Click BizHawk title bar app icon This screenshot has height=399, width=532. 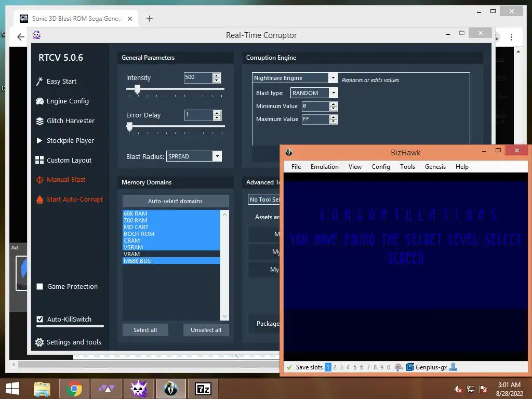pos(289,152)
